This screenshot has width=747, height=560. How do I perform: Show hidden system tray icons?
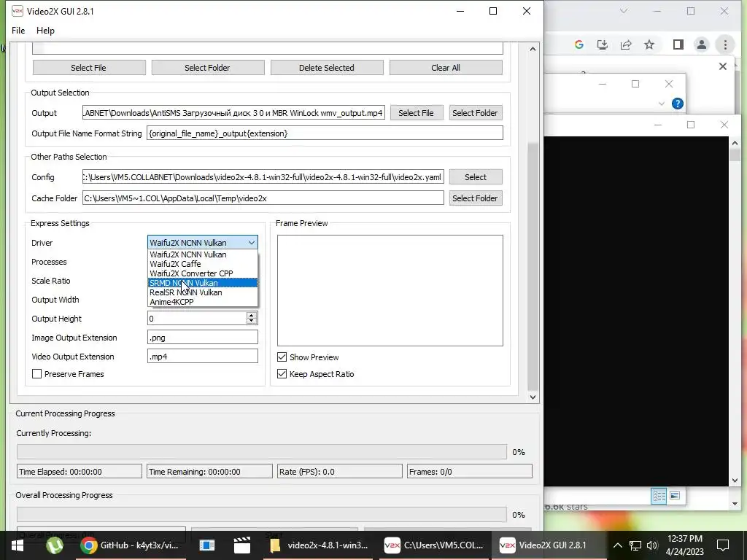[617, 545]
